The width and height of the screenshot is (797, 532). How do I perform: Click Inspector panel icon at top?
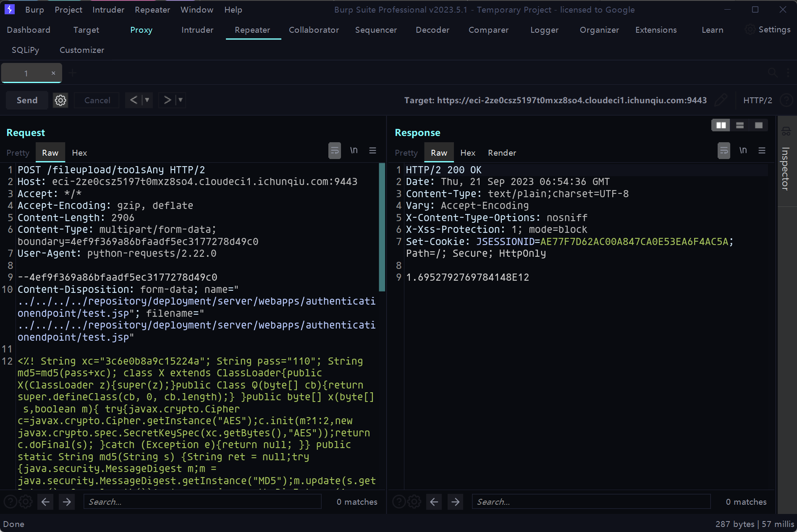tap(786, 131)
